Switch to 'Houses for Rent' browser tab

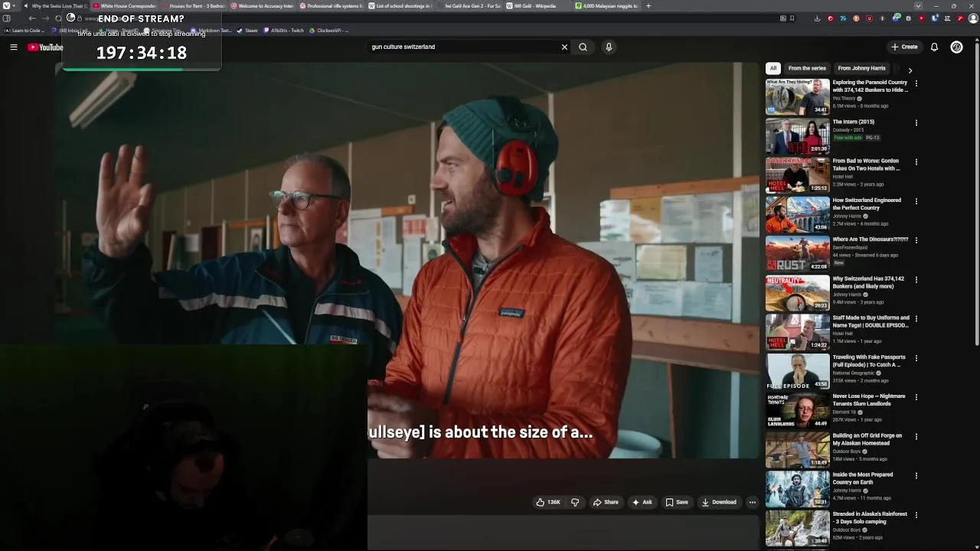pos(193,6)
